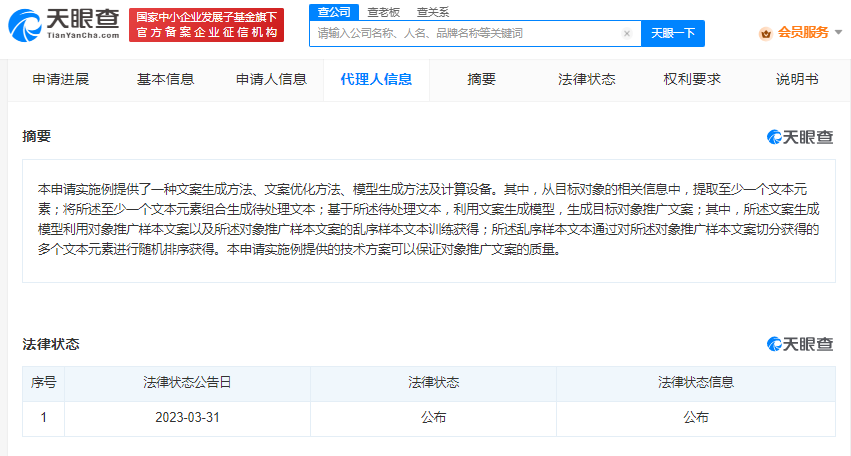851x456 pixels.
Task: Go to the 申请人信息 tab
Action: pyautogui.click(x=271, y=79)
